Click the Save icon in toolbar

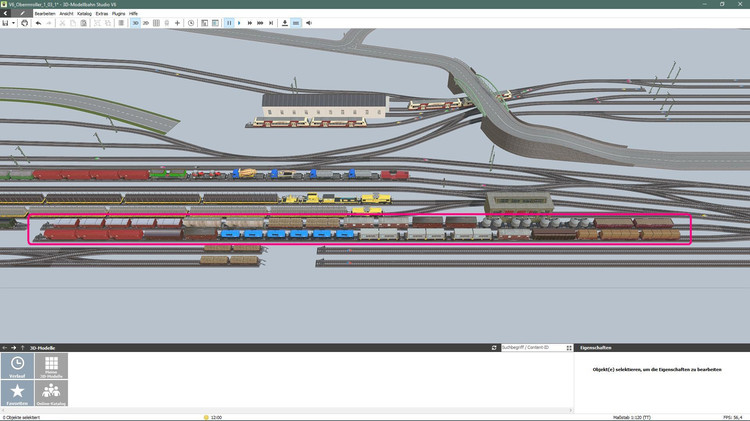(5, 22)
